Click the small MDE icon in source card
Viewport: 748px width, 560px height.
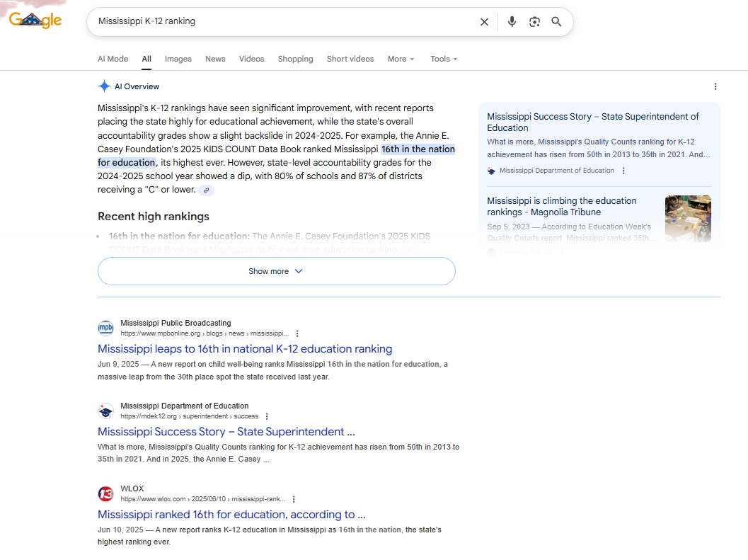[x=491, y=171]
